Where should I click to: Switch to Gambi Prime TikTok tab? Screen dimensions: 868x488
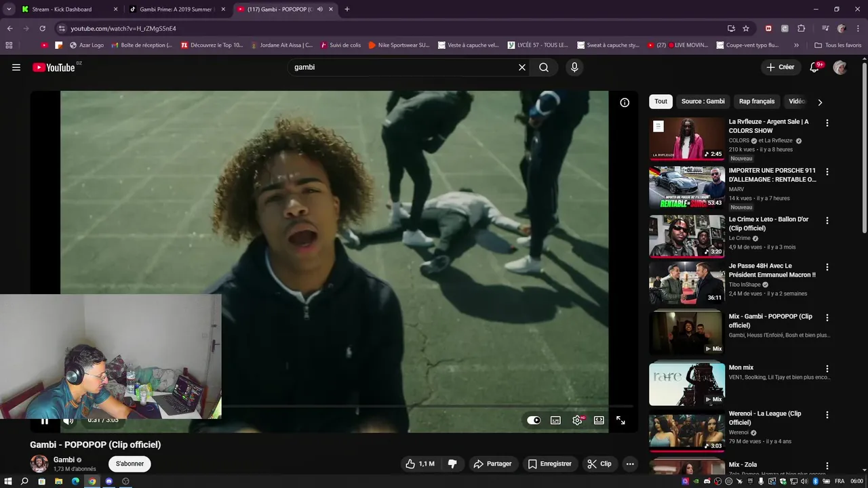pos(176,9)
